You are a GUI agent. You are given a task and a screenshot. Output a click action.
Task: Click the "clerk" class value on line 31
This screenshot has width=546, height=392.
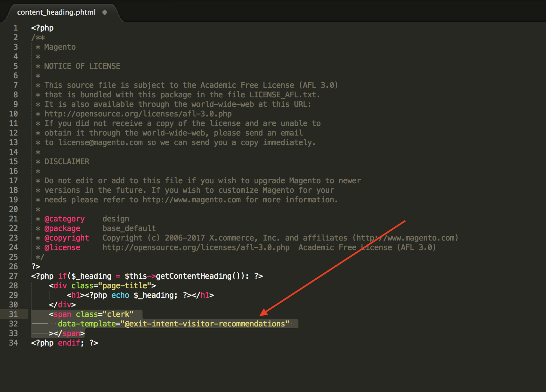118,314
